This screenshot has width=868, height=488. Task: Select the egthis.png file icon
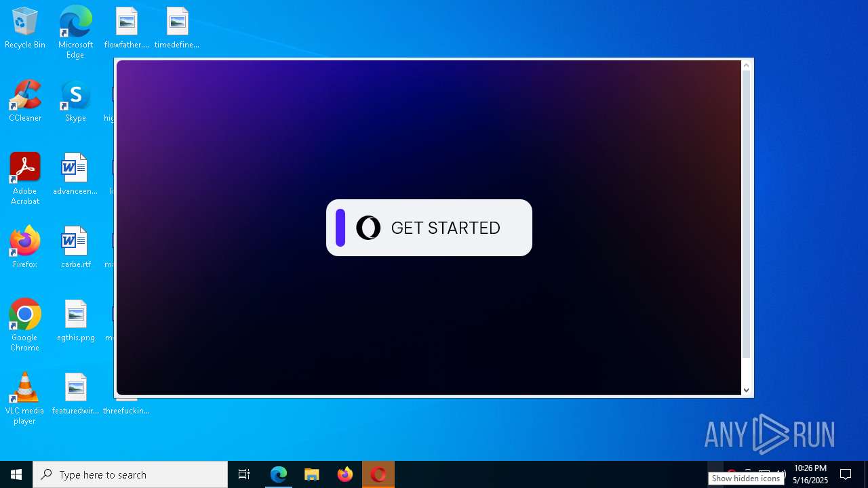pos(75,321)
